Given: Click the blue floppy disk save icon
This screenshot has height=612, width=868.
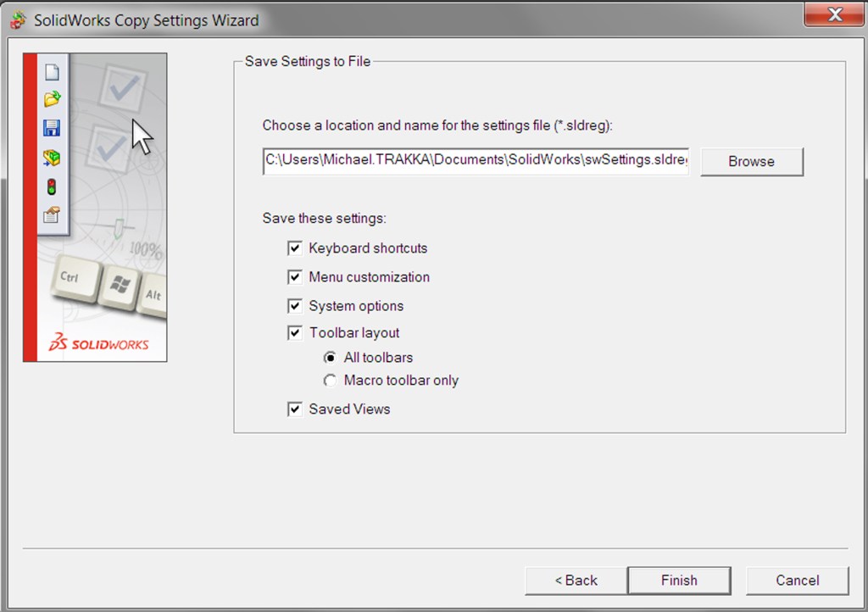Looking at the screenshot, I should (x=52, y=128).
